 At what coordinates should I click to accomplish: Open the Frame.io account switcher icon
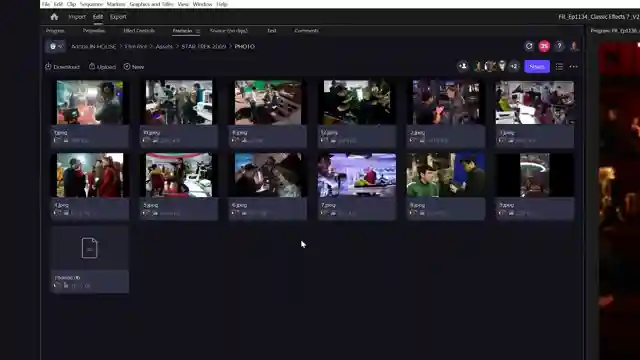click(56, 47)
